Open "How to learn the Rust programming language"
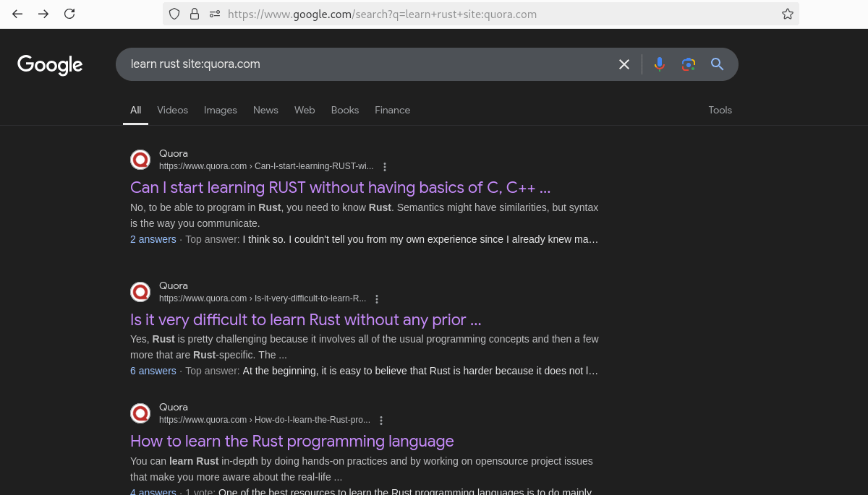The width and height of the screenshot is (868, 495). pos(292,441)
